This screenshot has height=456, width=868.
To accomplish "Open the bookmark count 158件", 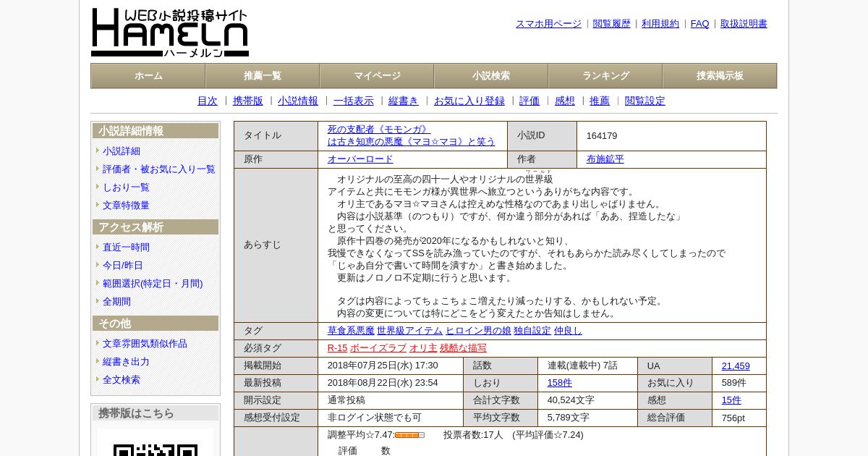I will pos(560,383).
